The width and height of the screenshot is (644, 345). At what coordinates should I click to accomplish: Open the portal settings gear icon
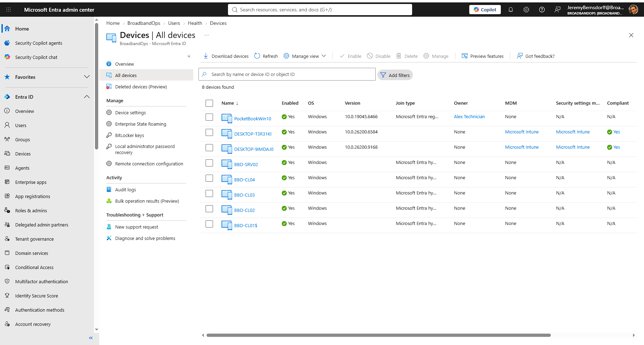coord(526,10)
